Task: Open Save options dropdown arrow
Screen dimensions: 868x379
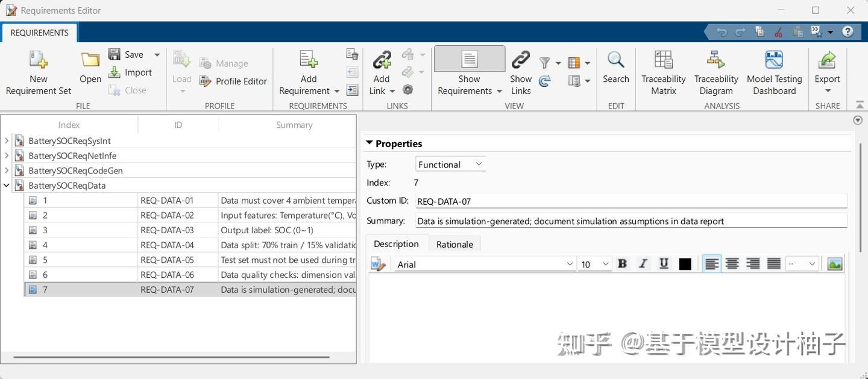Action: [x=157, y=54]
